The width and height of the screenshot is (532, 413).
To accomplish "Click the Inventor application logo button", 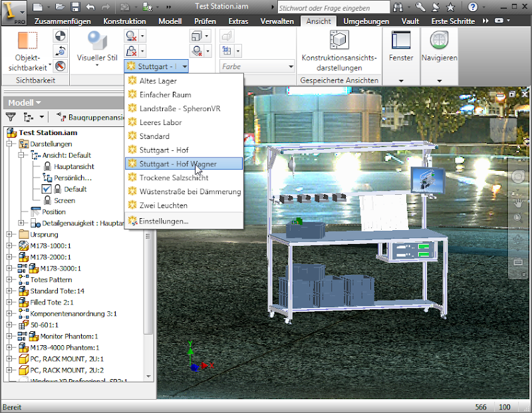I will coord(14,13).
